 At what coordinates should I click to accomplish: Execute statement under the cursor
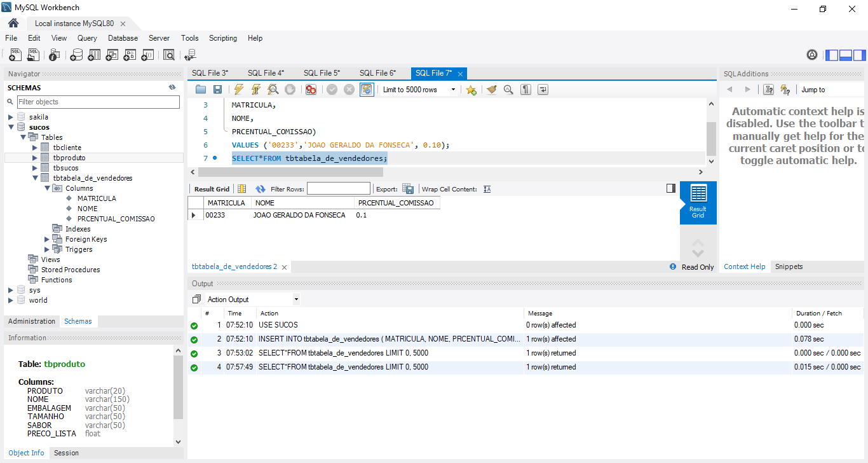coord(255,90)
